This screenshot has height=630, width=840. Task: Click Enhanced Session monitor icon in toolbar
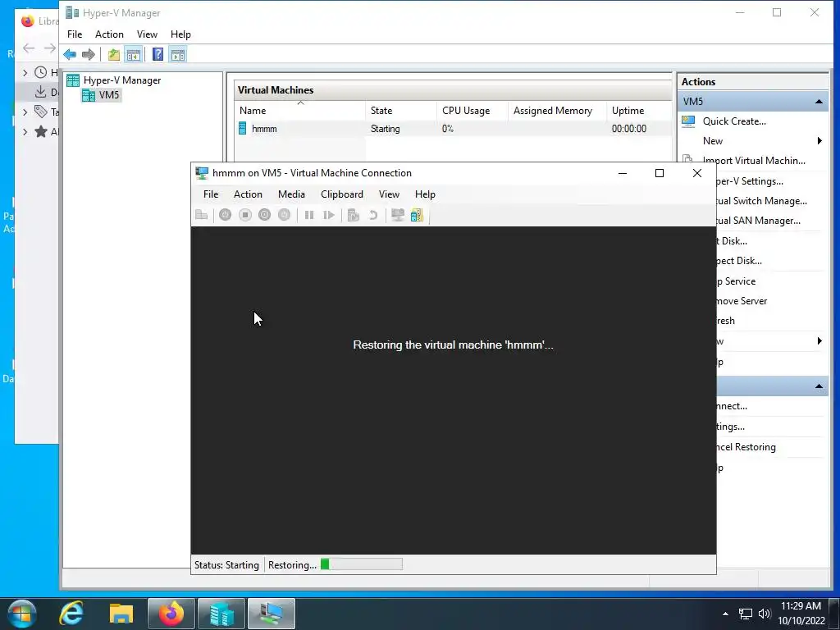tap(398, 215)
